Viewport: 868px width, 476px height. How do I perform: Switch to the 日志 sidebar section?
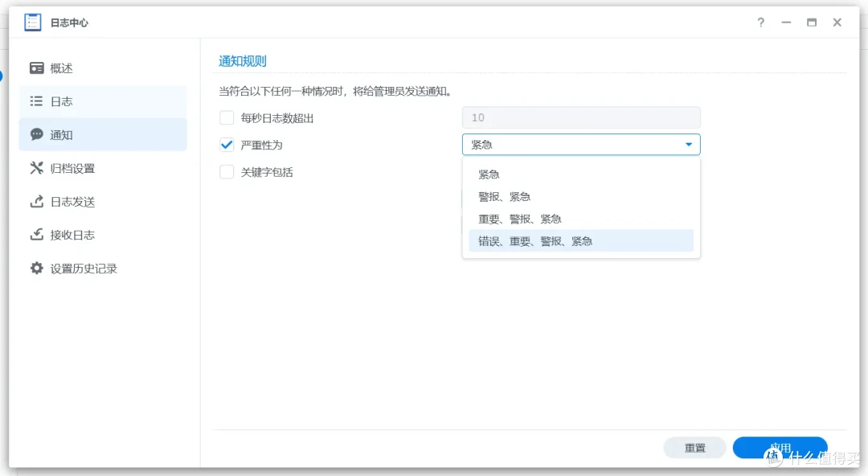[103, 101]
